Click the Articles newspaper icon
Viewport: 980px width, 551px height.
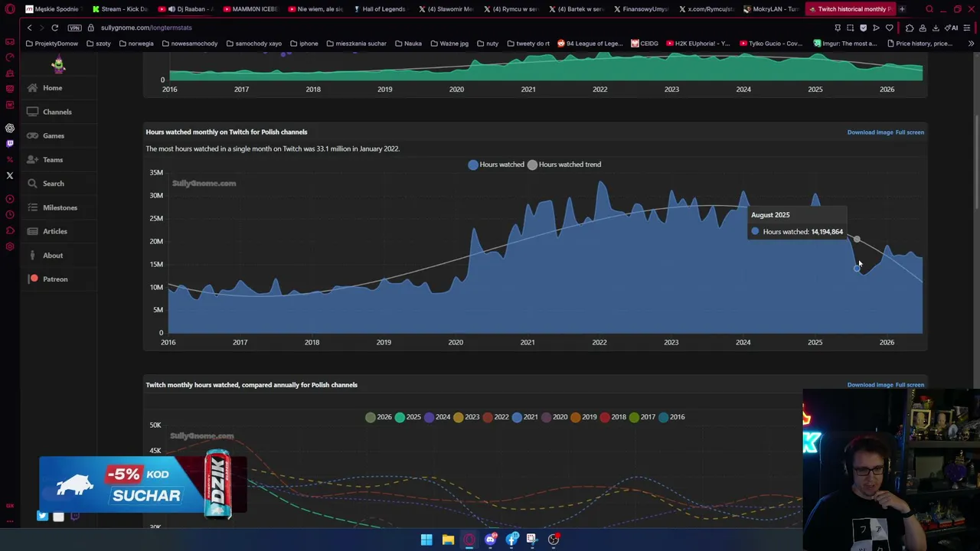coord(32,231)
